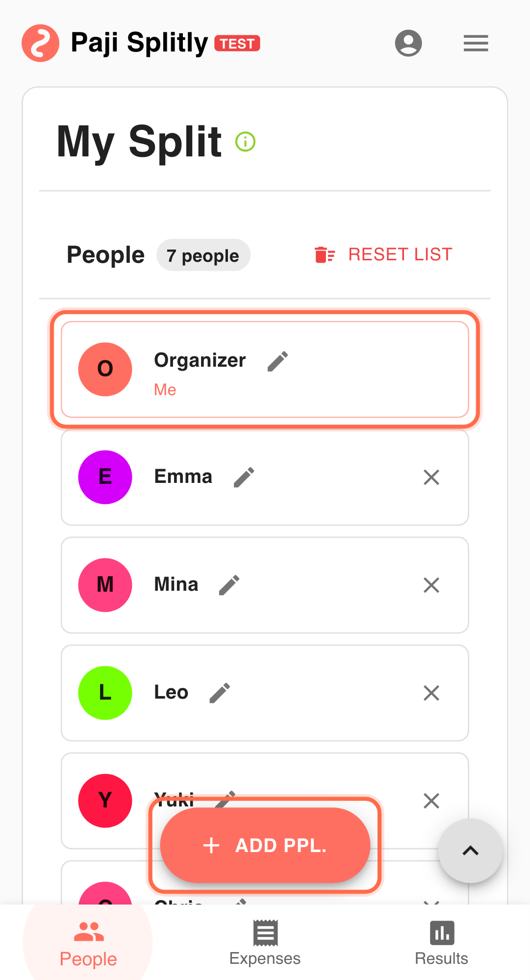Click Emma's purple avatar circle
The image size is (530, 980).
[105, 477]
